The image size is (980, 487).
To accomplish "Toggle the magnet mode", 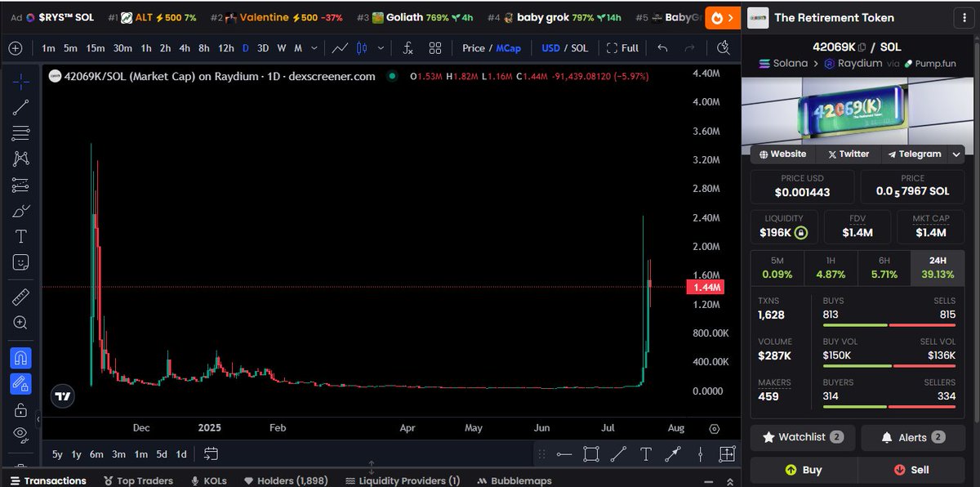I will [x=21, y=357].
